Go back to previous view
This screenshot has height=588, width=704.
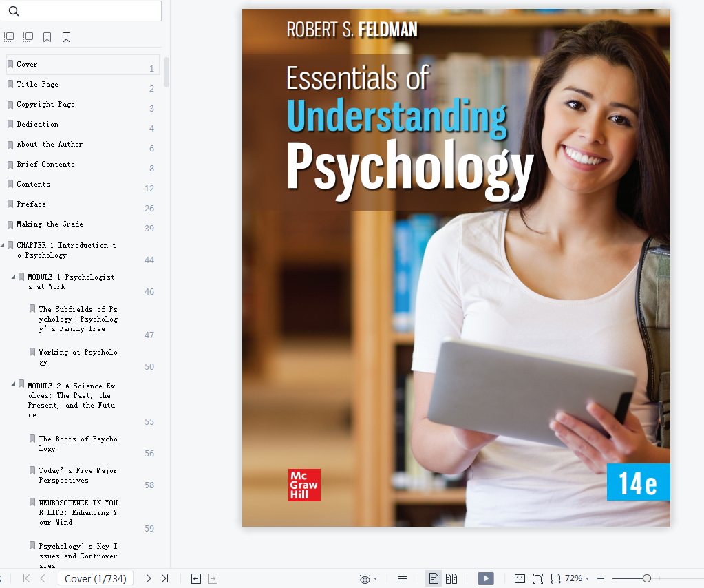click(196, 578)
